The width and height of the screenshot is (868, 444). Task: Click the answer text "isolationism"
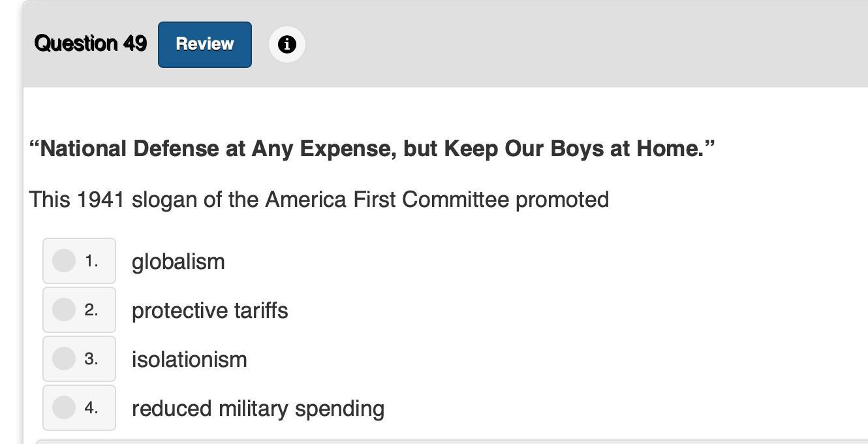coord(189,360)
